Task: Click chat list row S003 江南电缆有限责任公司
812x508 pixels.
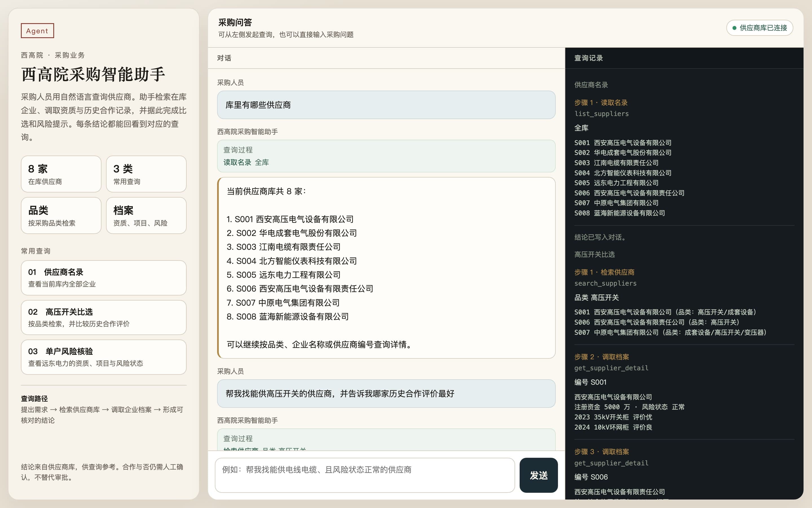Action: pyautogui.click(x=284, y=247)
